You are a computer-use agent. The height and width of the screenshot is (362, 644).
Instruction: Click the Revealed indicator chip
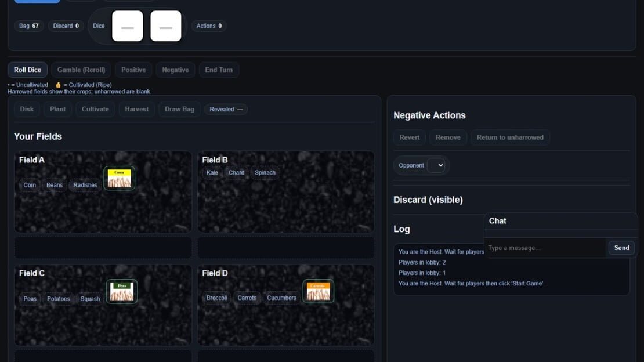pyautogui.click(x=226, y=109)
